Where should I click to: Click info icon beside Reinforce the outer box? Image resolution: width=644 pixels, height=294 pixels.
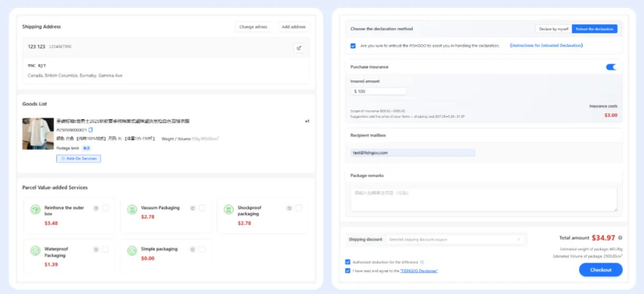click(96, 208)
